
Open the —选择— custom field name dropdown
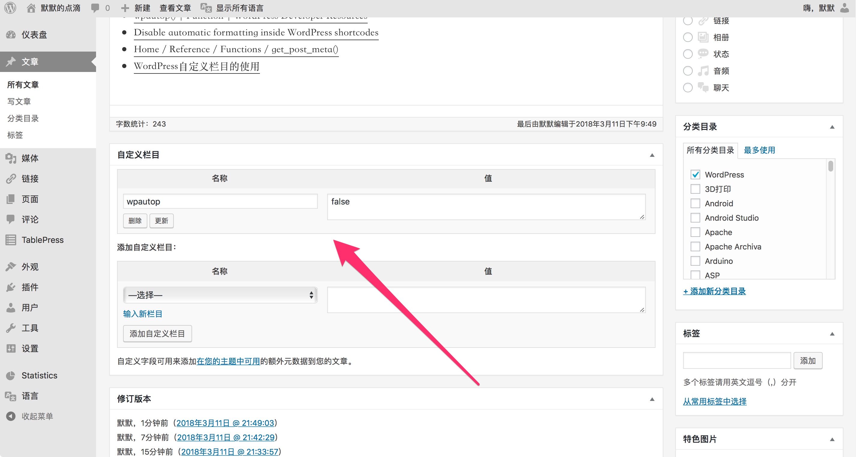click(x=220, y=295)
